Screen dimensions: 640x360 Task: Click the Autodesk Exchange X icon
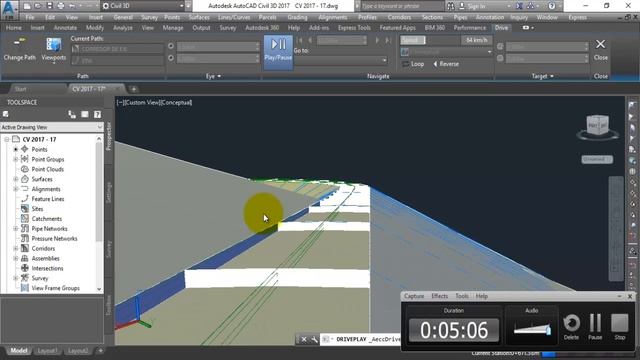click(x=519, y=6)
